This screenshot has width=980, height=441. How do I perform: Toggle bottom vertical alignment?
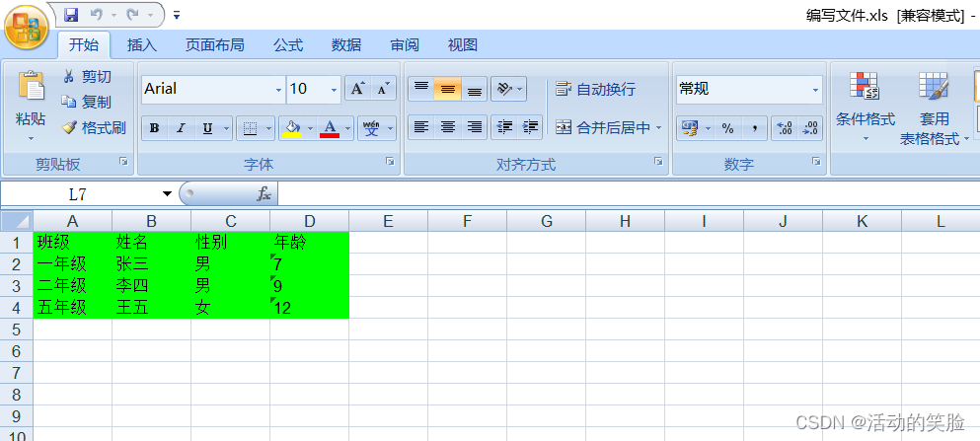pos(475,89)
